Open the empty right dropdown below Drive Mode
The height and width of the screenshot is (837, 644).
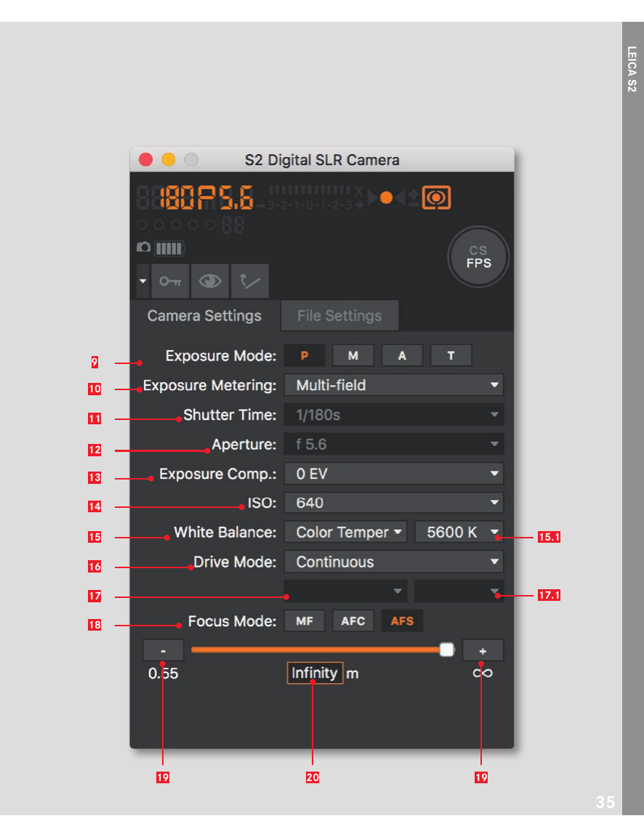[x=459, y=591]
